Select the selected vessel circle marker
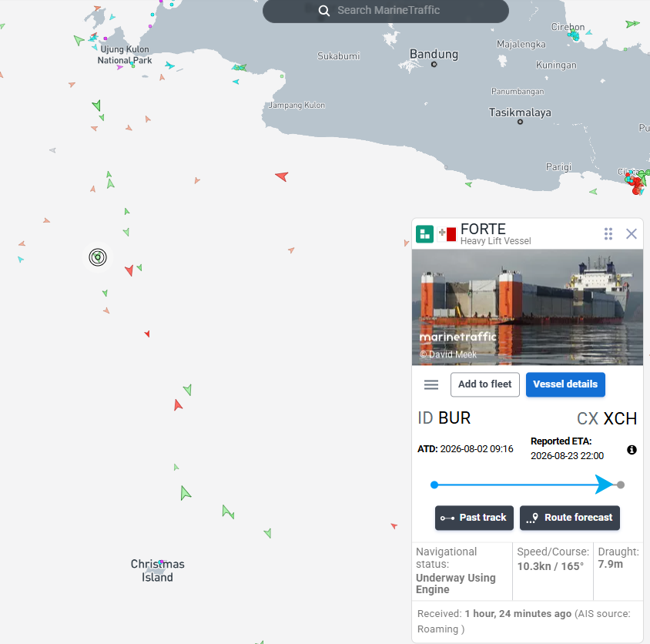Viewport: 650px width, 644px height. [98, 257]
